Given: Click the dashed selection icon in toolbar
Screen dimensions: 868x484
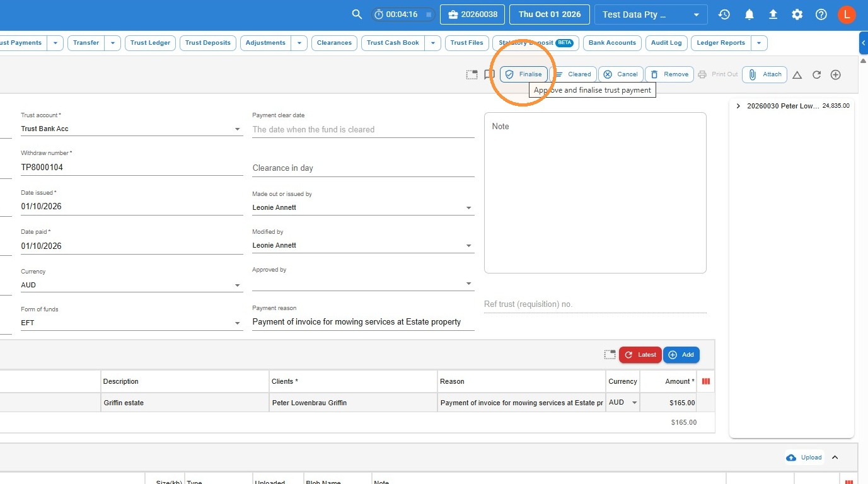Looking at the screenshot, I should 472,74.
